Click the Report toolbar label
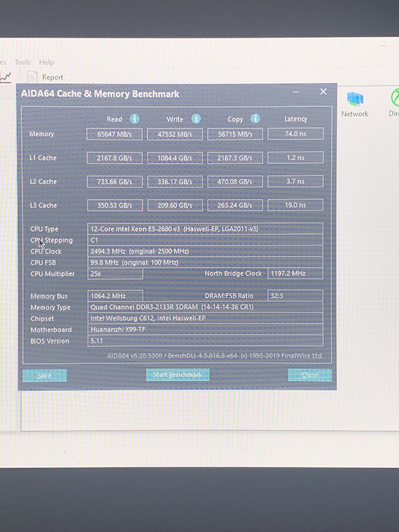 coord(53,77)
